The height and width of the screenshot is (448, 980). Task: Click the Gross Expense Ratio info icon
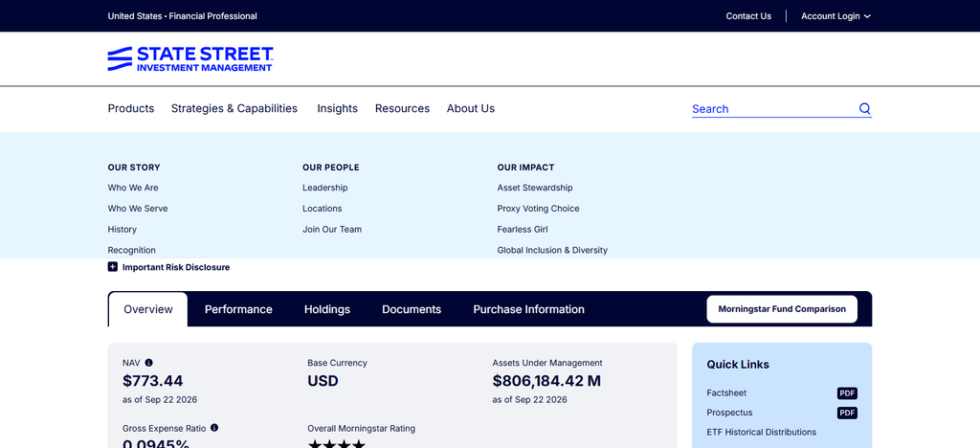click(x=214, y=428)
